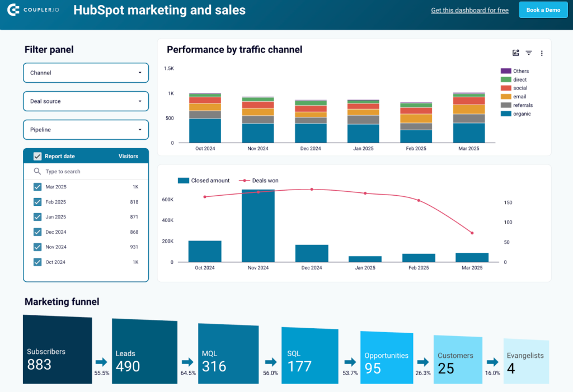This screenshot has height=392, width=573.
Task: Click the MQL 316 funnel block
Action: coord(228,353)
